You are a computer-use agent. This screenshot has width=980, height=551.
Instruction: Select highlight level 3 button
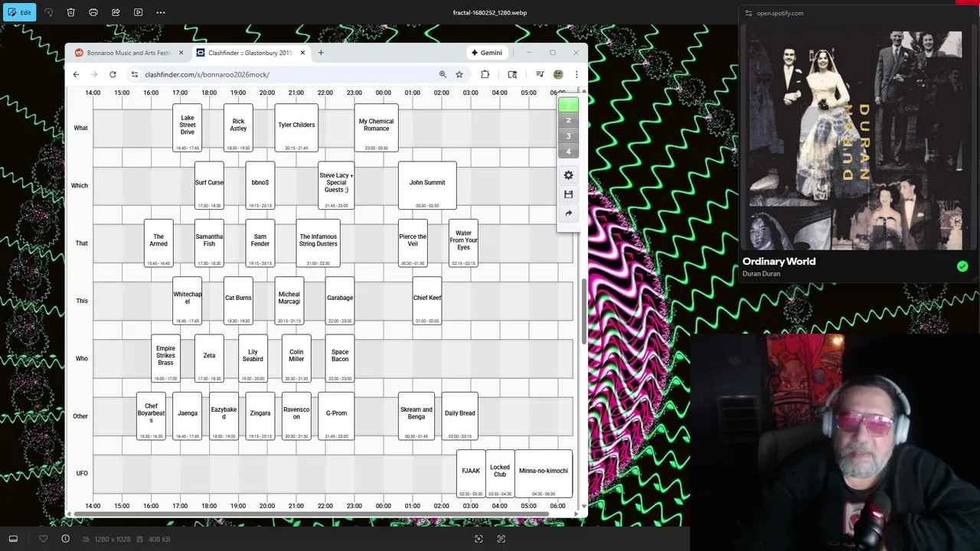tap(568, 136)
